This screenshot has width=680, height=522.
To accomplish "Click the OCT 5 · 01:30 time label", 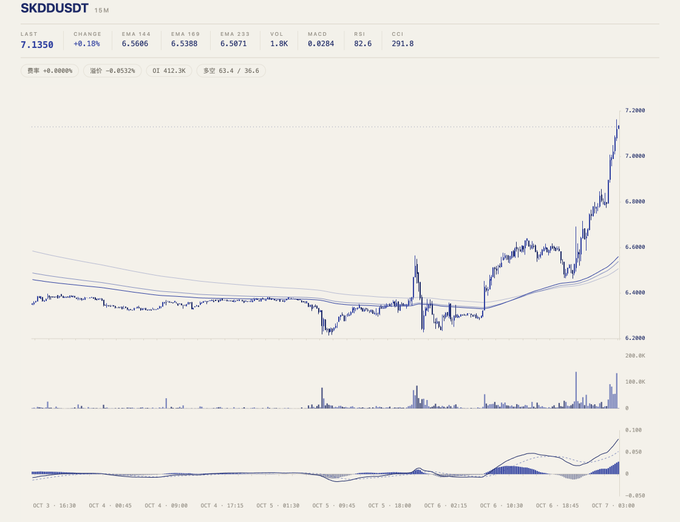I will 278,506.
